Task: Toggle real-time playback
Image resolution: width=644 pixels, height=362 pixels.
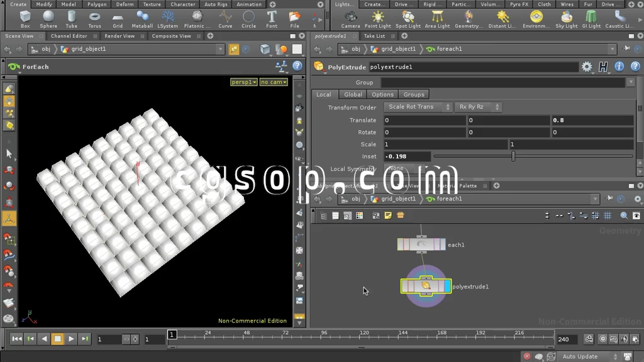Action: click(x=602, y=339)
